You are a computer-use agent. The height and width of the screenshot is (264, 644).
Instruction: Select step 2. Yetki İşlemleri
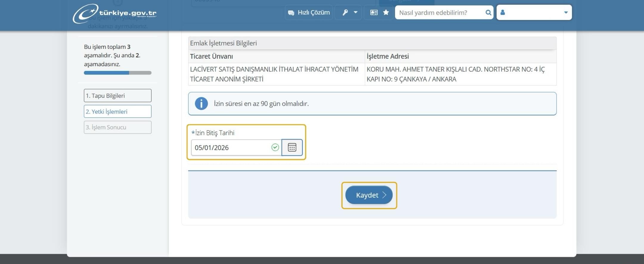pyautogui.click(x=117, y=111)
